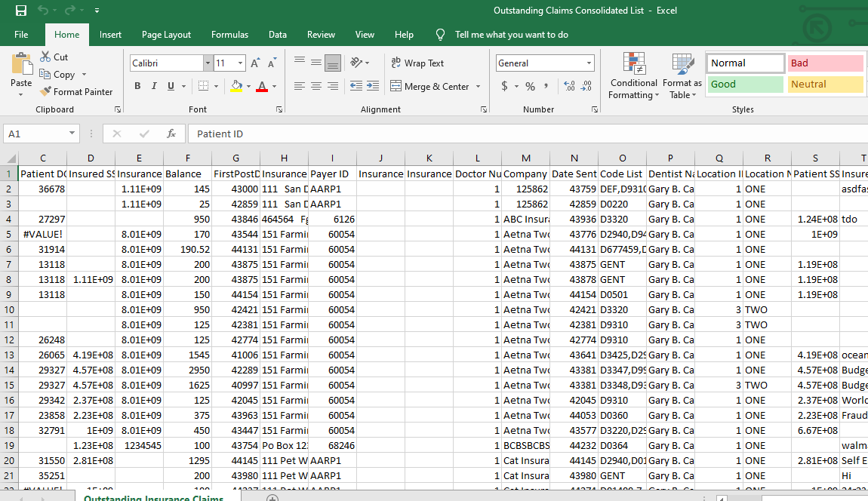Switch to the Formulas ribbon tab
The height and width of the screenshot is (501, 868).
pos(229,35)
